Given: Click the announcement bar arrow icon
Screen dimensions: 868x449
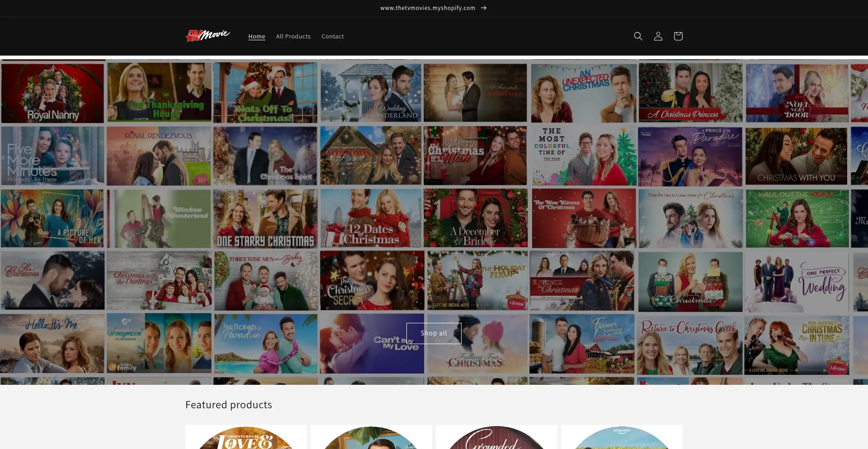Looking at the screenshot, I should (484, 8).
